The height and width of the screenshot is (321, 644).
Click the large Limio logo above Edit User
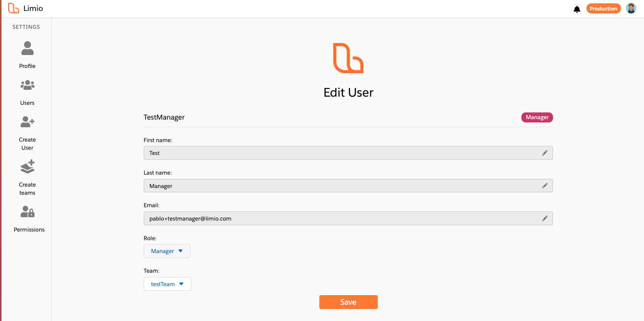(348, 58)
